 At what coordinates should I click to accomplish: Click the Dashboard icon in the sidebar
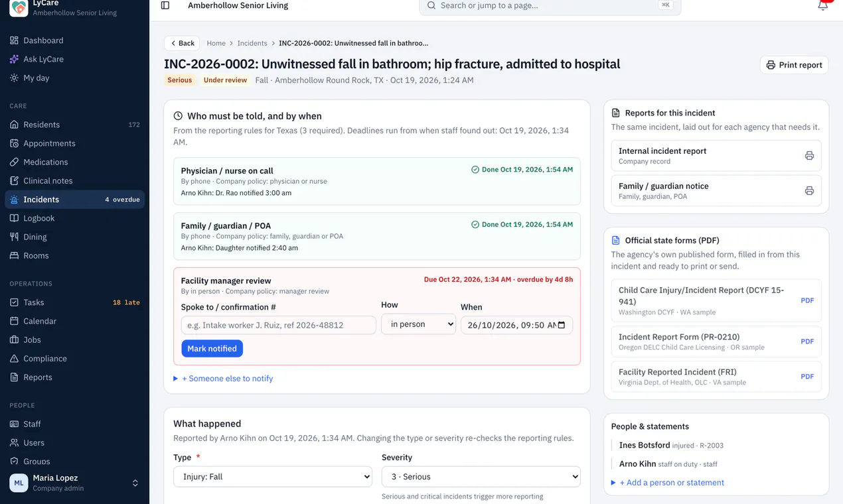14,40
